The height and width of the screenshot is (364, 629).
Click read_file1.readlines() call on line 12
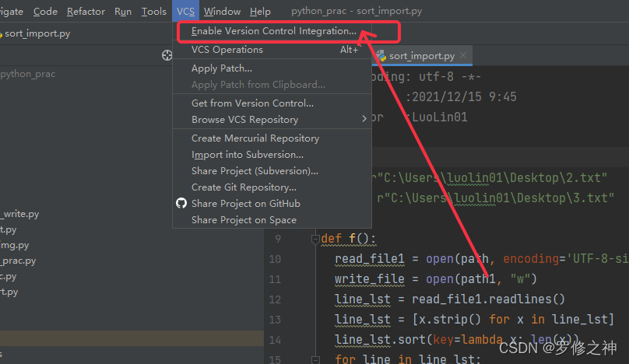pyautogui.click(x=489, y=299)
